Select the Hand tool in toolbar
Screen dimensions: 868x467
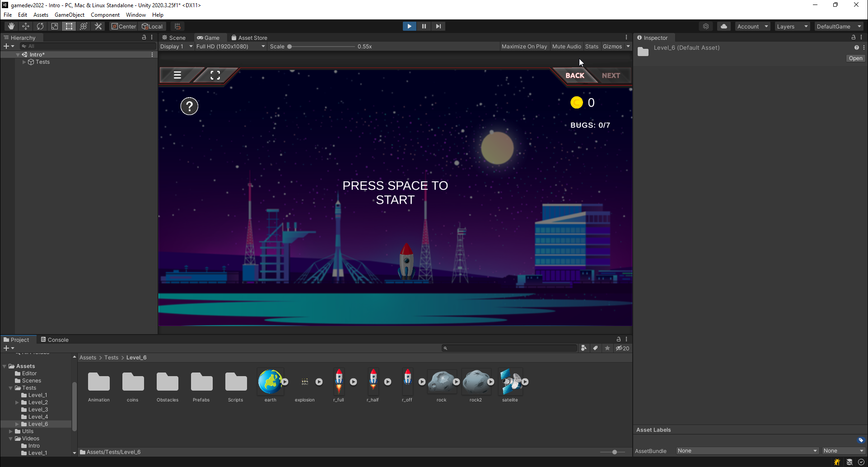(x=11, y=26)
